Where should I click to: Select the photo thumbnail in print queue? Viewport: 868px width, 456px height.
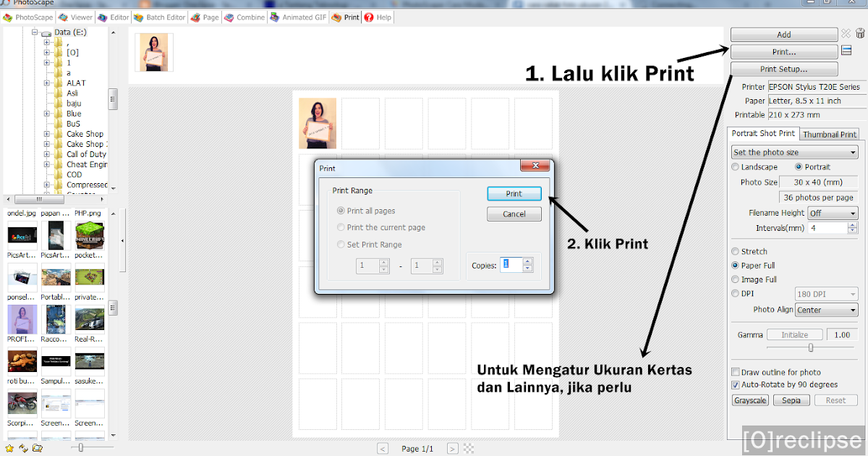pos(154,52)
